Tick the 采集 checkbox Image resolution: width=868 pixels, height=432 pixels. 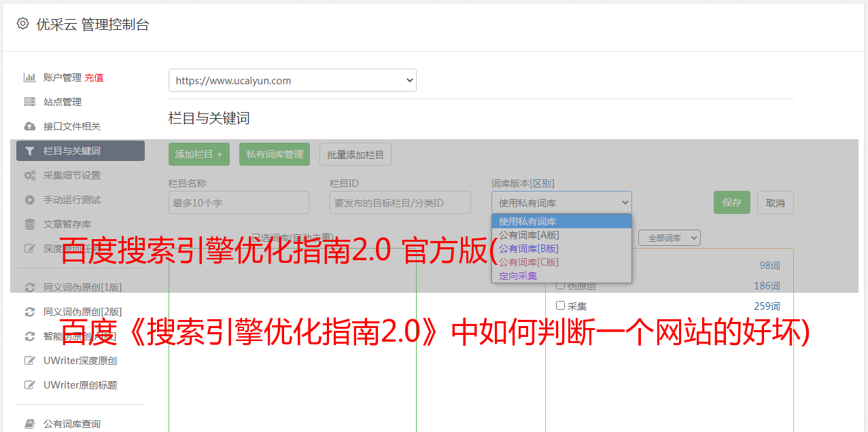pyautogui.click(x=561, y=306)
